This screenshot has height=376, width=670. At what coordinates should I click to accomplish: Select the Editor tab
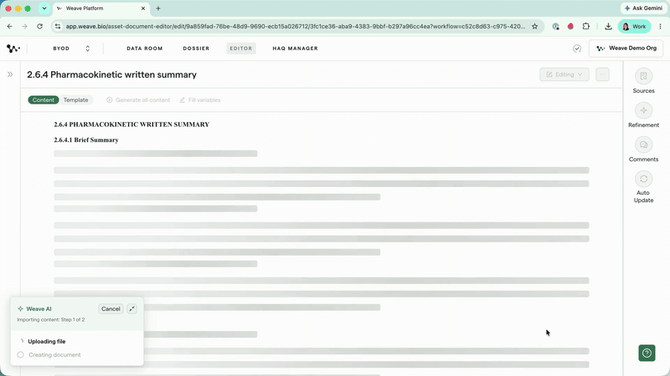point(241,48)
